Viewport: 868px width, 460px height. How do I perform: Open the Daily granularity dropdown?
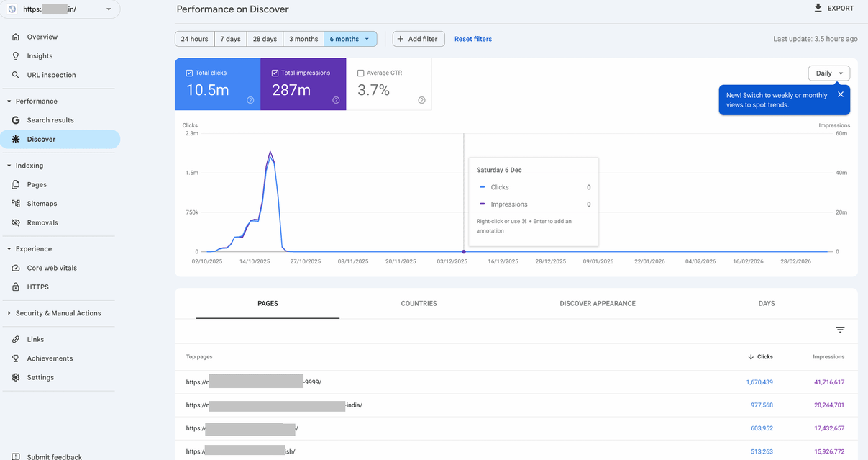click(x=828, y=73)
